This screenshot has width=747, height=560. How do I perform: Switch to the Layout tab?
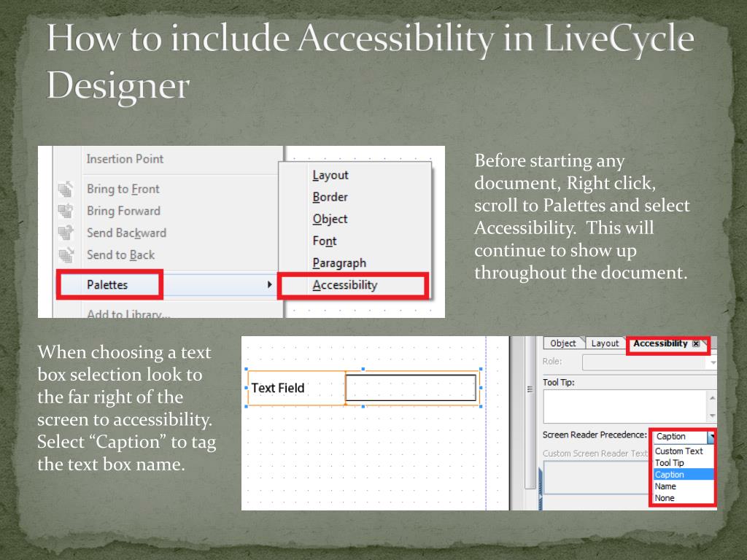tap(605, 343)
